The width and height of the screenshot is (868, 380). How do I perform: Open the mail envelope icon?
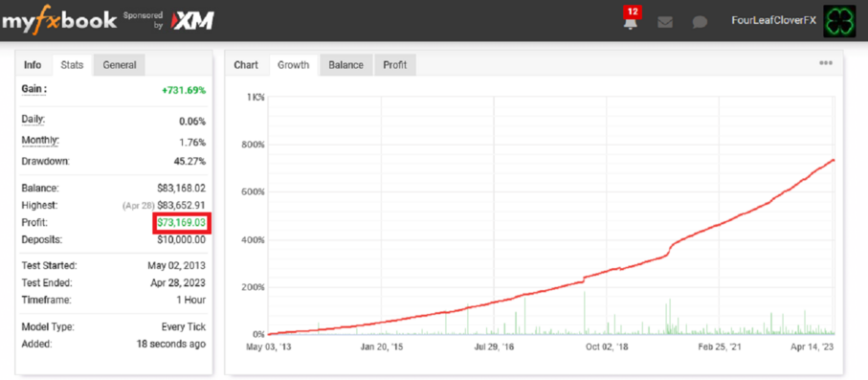[x=665, y=23]
